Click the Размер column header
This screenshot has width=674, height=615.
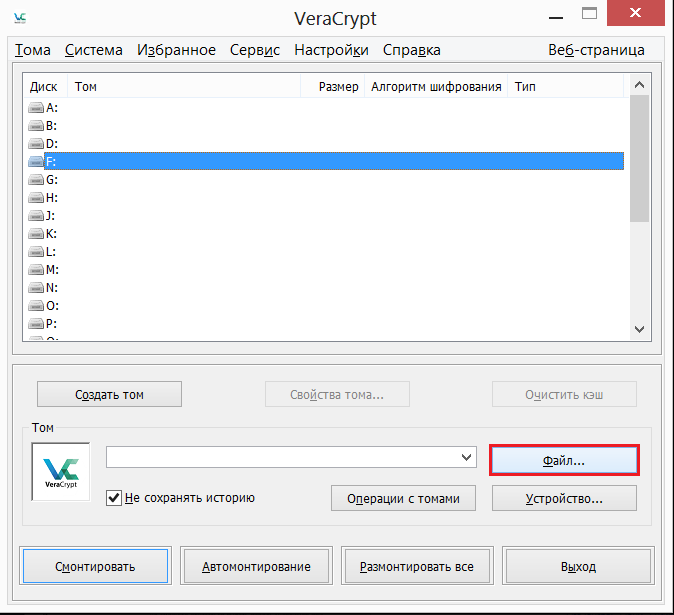(x=332, y=86)
